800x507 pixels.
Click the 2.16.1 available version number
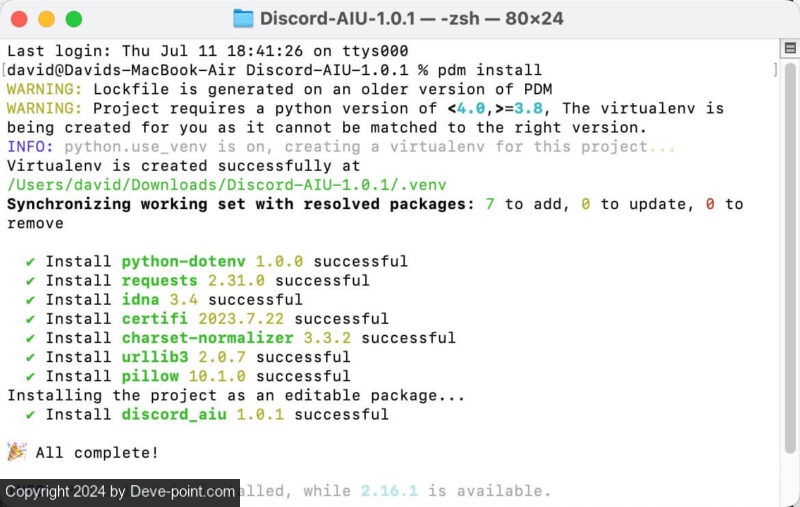(389, 491)
